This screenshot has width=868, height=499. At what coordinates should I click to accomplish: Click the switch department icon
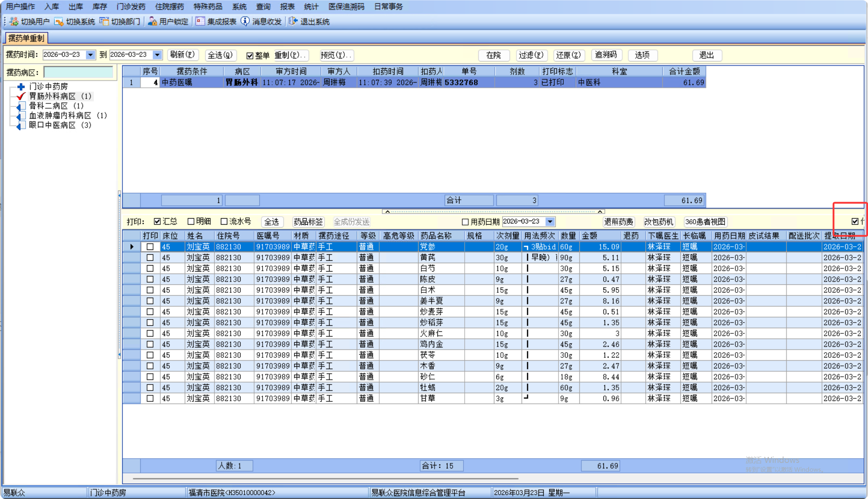(x=104, y=21)
